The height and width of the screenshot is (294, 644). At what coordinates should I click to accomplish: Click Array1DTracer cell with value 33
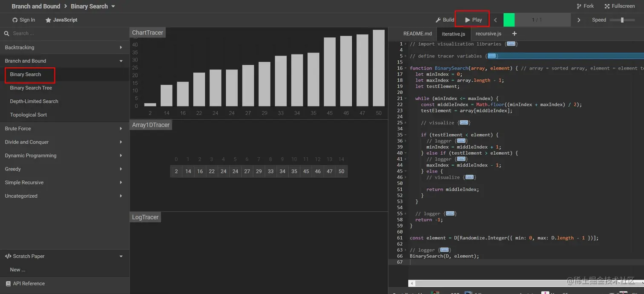coord(270,171)
